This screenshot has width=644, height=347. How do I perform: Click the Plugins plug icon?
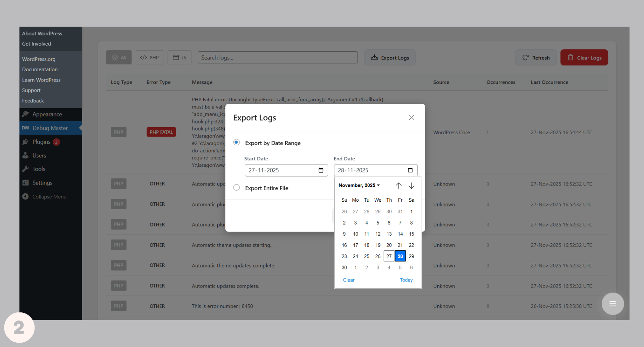25,142
